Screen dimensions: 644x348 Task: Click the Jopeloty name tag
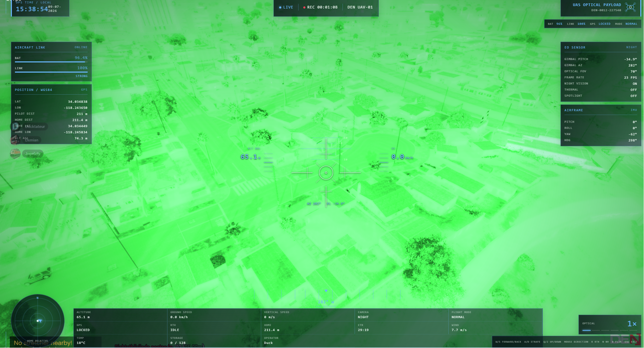coord(33,154)
